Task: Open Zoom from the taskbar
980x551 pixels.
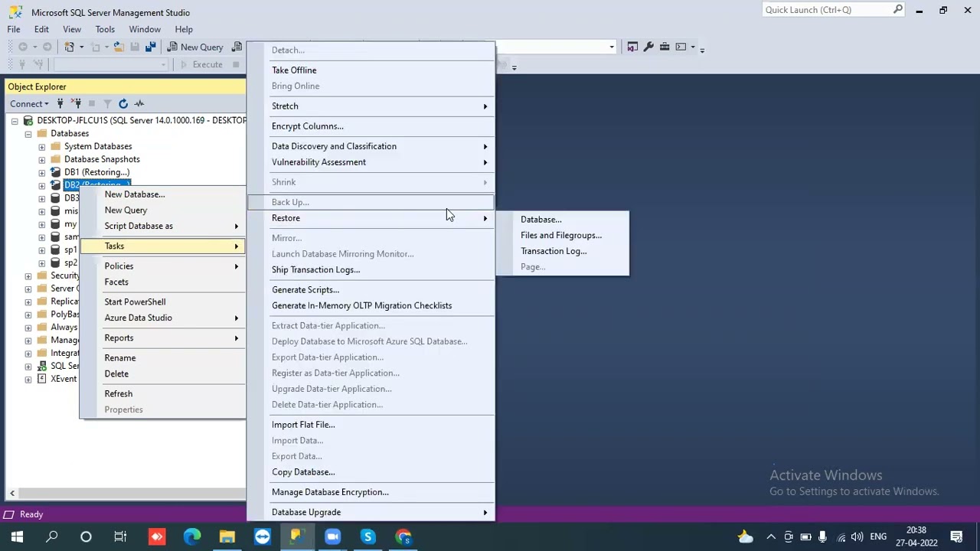Action: (x=332, y=536)
